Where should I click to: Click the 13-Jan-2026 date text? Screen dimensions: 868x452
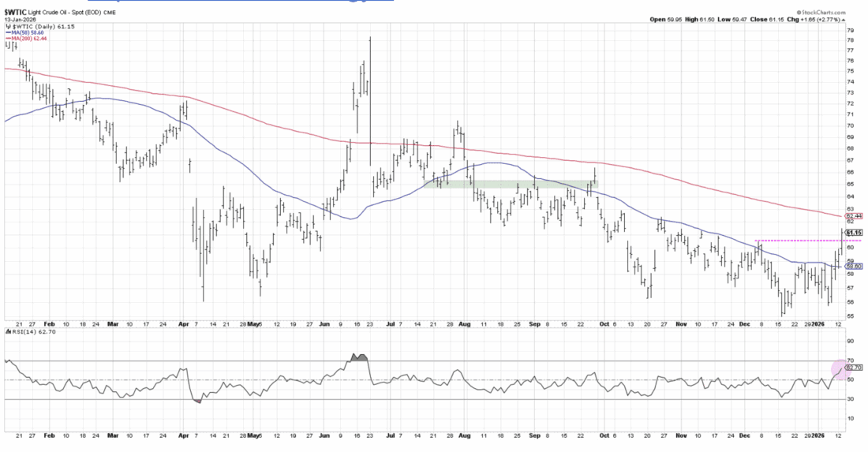21,20
